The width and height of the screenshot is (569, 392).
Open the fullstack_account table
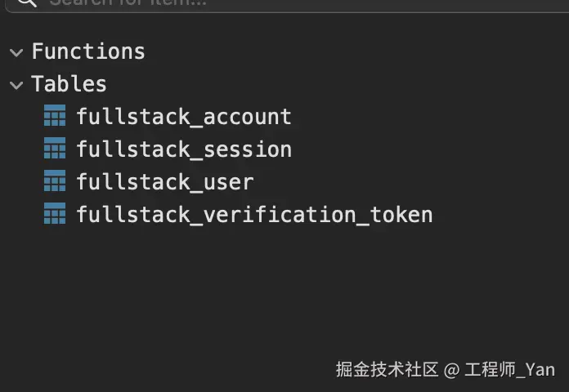(x=183, y=117)
